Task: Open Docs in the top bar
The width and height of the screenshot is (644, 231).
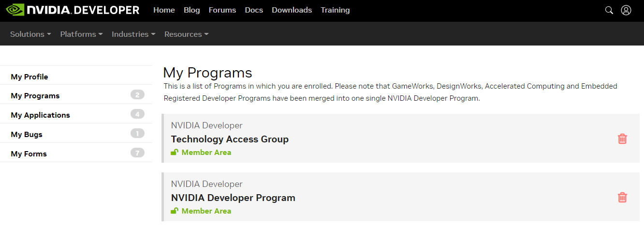Action: [254, 10]
